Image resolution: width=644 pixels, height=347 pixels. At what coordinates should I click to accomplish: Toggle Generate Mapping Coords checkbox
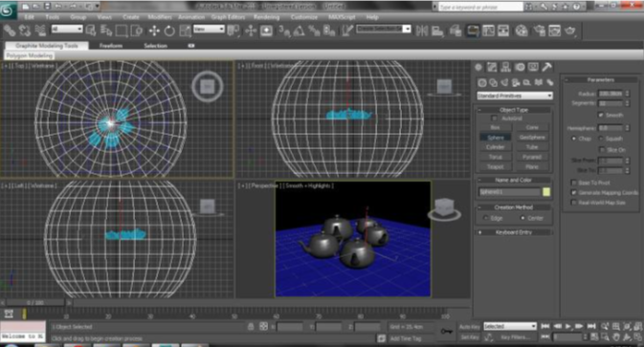(x=574, y=192)
